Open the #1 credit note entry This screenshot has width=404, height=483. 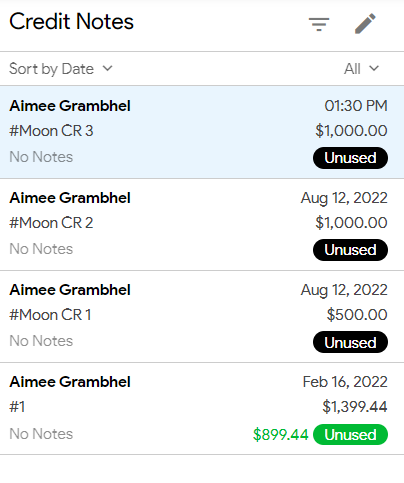click(x=202, y=408)
